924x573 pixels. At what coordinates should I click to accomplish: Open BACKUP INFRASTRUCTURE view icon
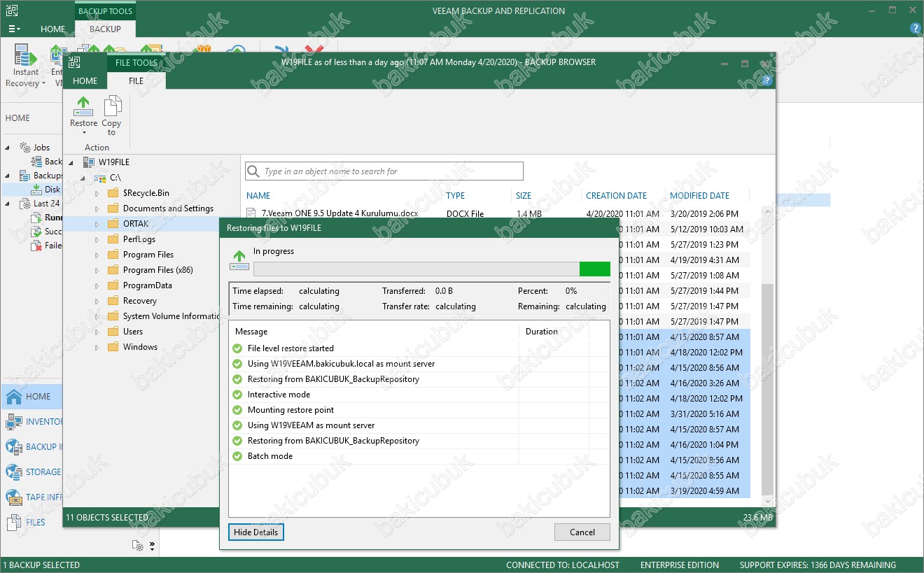coord(13,447)
